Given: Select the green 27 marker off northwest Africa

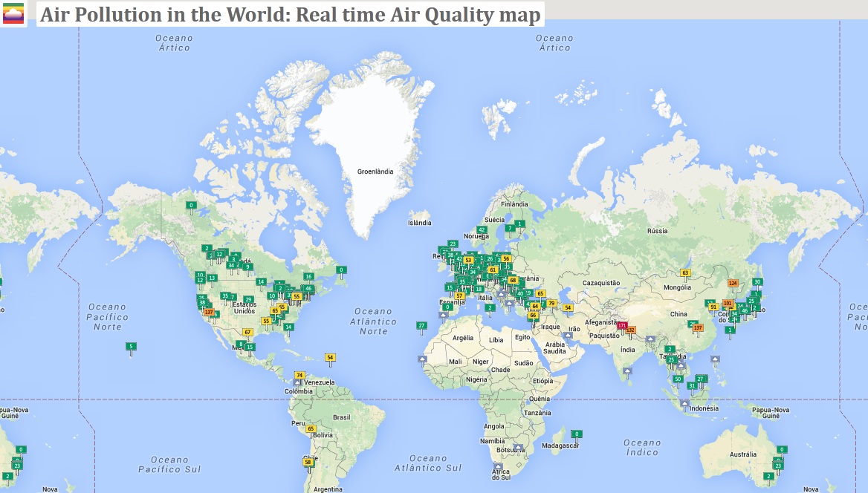Looking at the screenshot, I should pos(421,325).
